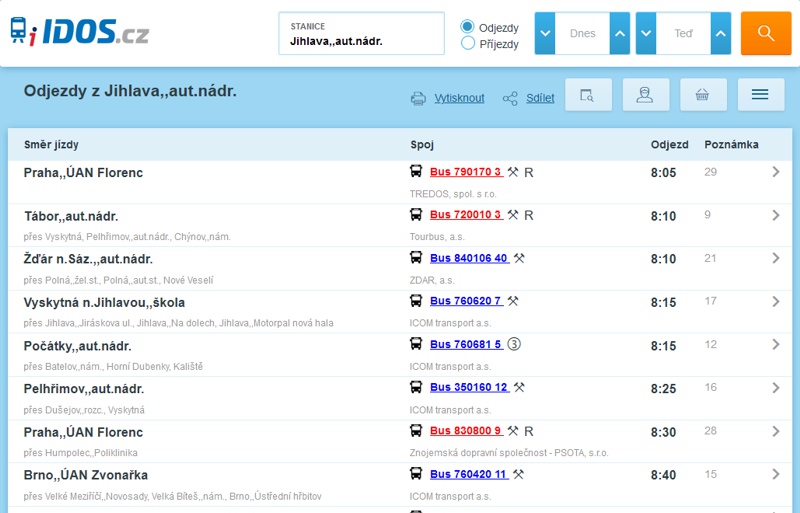This screenshot has height=513, width=800.
Task: Decrease the date with Dnes down arrow
Action: tap(545, 34)
